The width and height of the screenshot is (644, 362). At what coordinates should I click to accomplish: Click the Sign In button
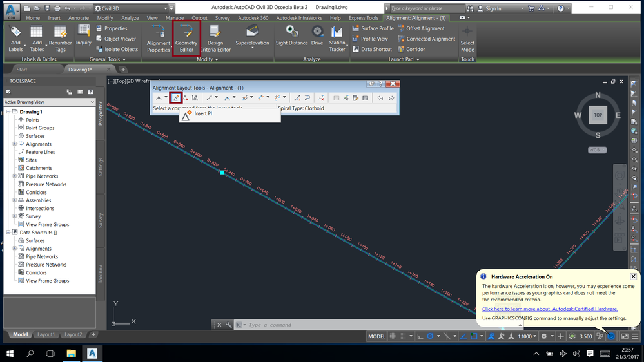(489, 8)
